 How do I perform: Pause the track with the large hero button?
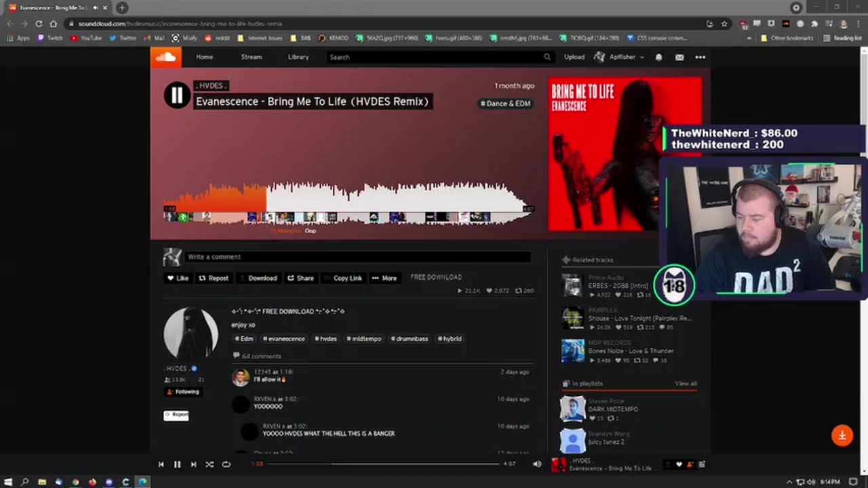[176, 96]
